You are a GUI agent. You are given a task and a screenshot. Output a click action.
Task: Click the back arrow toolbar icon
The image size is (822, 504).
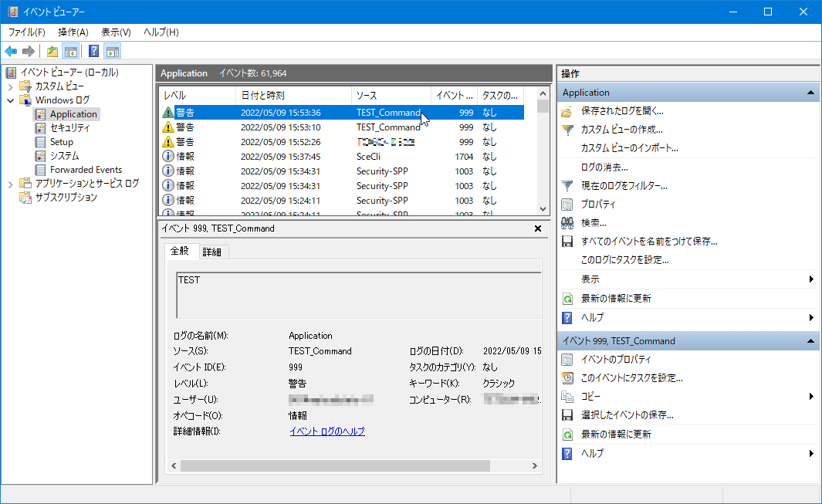pyautogui.click(x=11, y=52)
